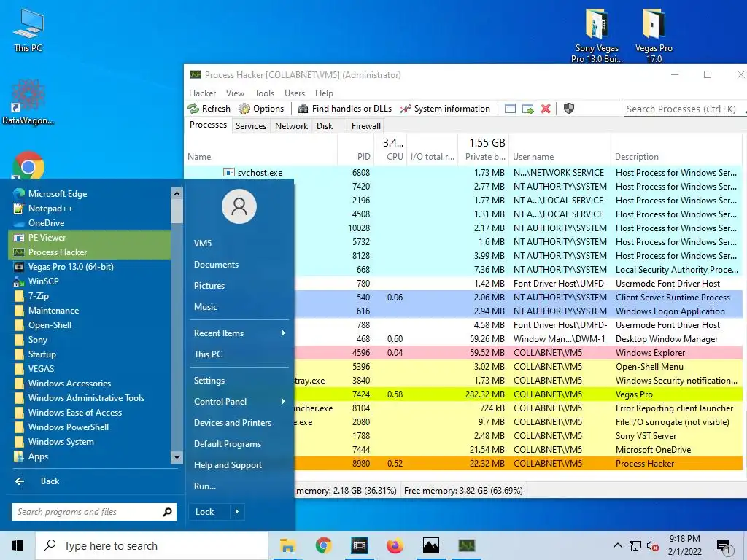The image size is (747, 560).
Task: Click the find window toolbar icon
Action: [510, 109]
